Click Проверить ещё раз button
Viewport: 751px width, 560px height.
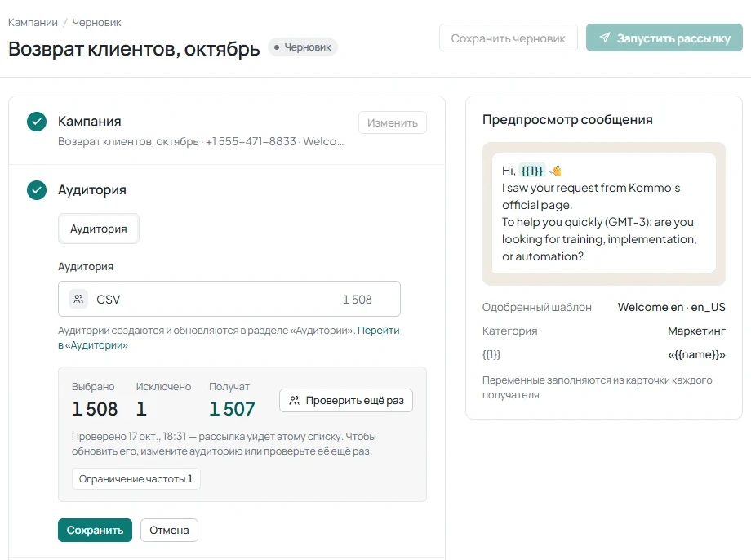(346, 401)
